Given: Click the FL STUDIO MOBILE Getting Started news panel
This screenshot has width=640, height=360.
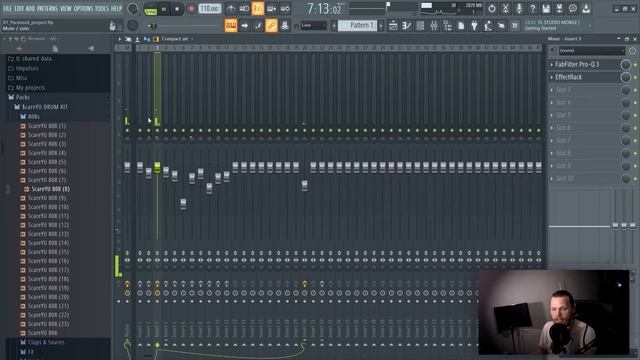Looking at the screenshot, I should [556, 25].
